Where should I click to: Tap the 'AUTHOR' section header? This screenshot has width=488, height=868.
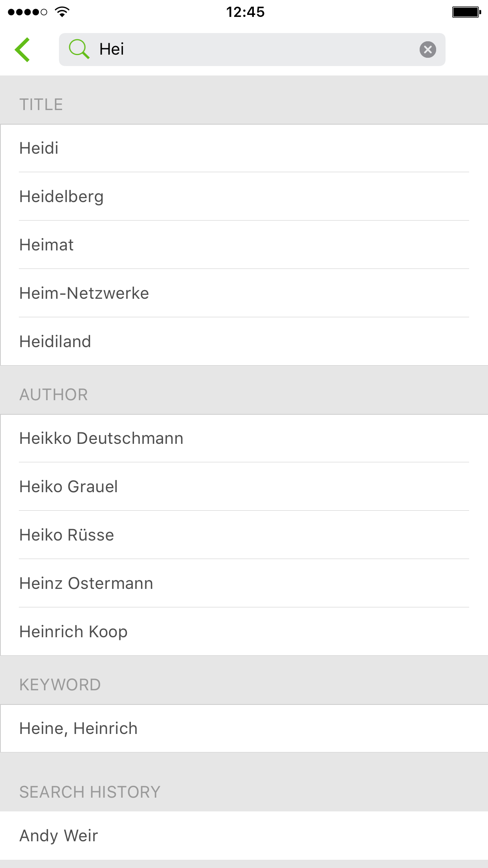pos(54,395)
